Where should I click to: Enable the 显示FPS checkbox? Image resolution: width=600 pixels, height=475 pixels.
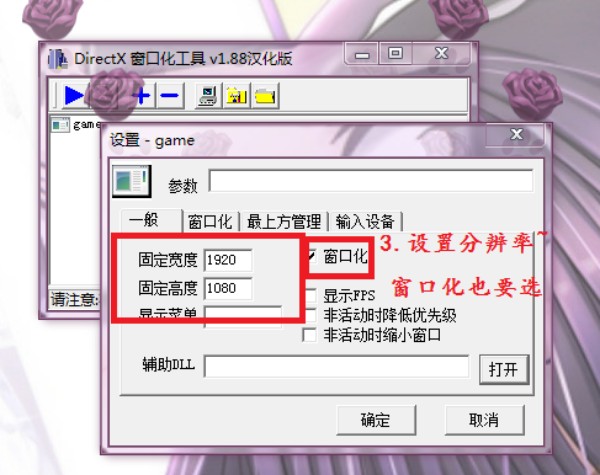pos(310,295)
